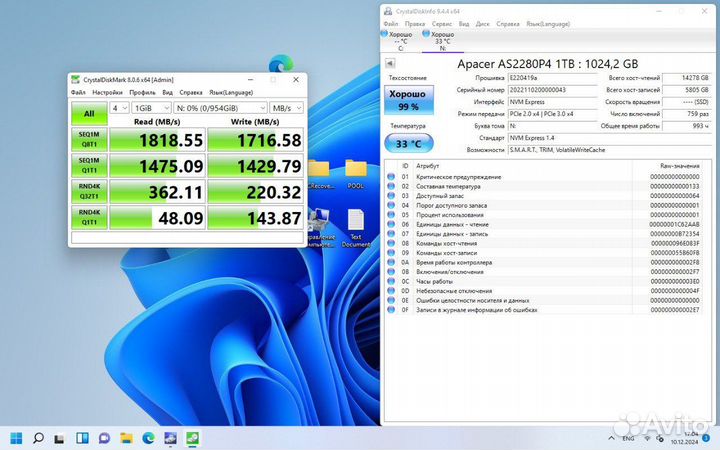Click the Интерфейс field showing NVM Express
The image size is (720, 450).
pyautogui.click(x=552, y=102)
